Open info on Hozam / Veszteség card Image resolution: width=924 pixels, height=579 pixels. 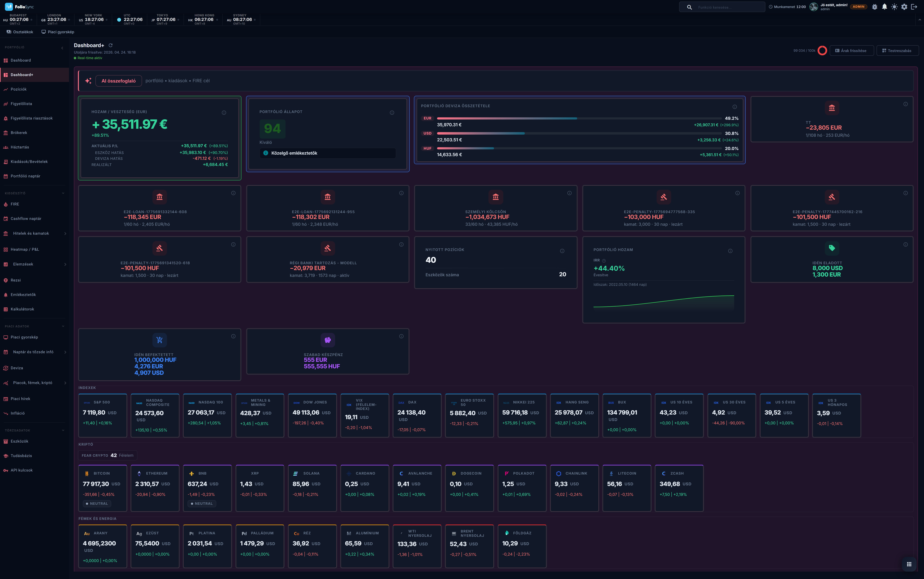click(x=224, y=113)
